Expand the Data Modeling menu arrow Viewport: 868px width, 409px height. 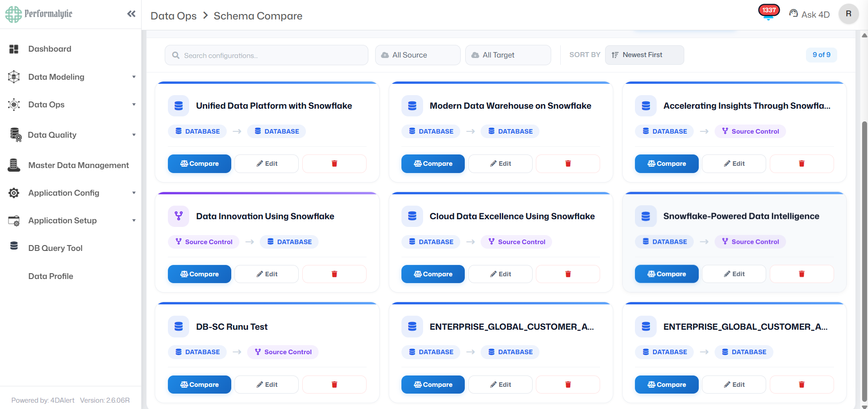(134, 77)
